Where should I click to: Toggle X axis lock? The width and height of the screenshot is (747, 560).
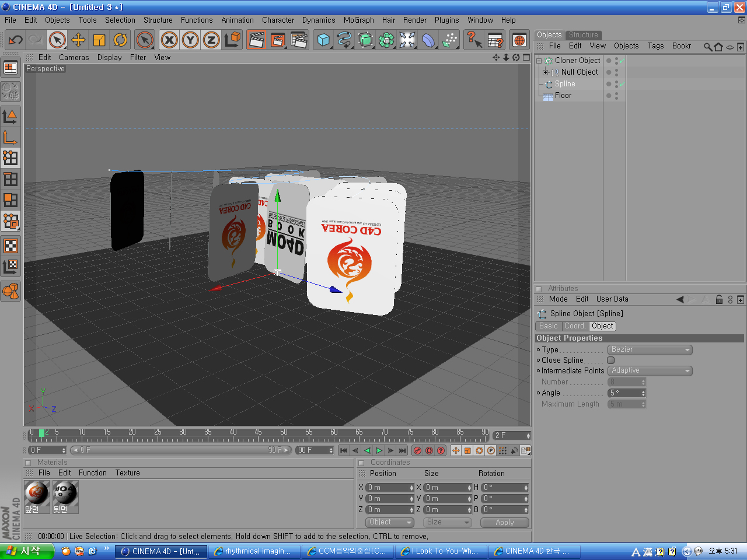coord(169,40)
